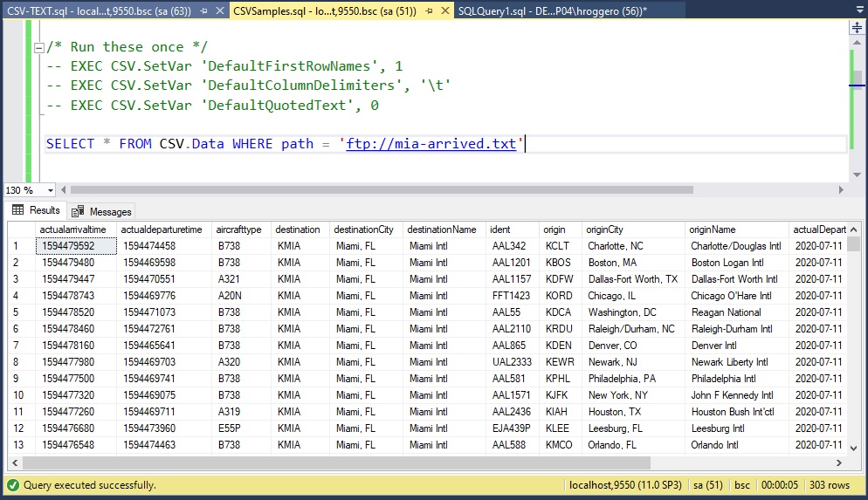The image size is (868, 500).
Task: Click the sa (51) status entry
Action: point(708,486)
